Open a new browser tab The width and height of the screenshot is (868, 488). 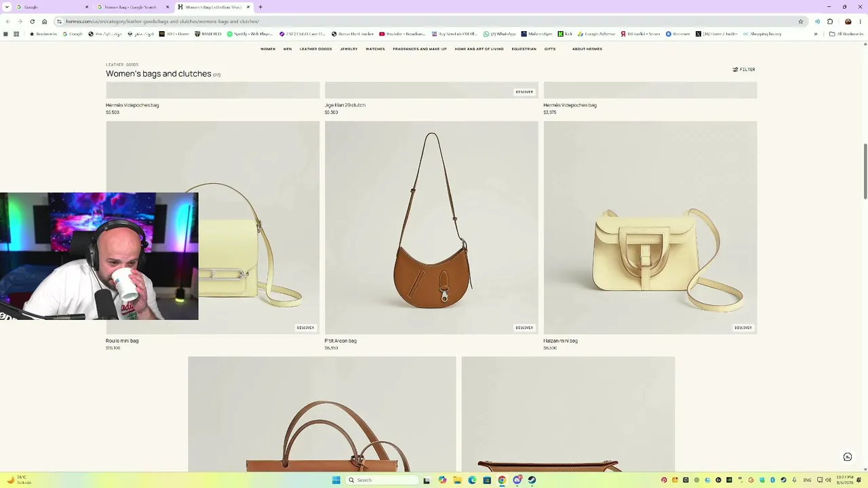[x=260, y=7]
